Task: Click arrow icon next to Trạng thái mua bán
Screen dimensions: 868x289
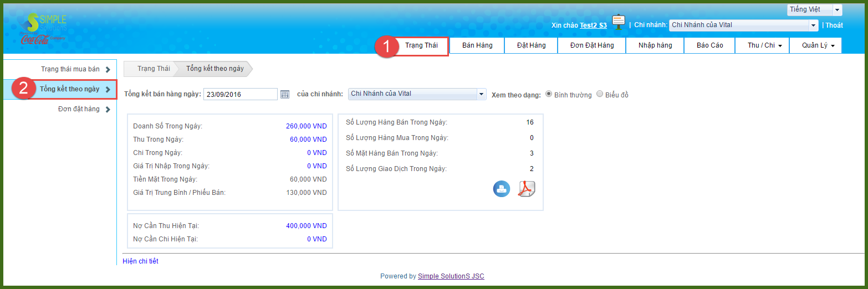Action: (108, 69)
